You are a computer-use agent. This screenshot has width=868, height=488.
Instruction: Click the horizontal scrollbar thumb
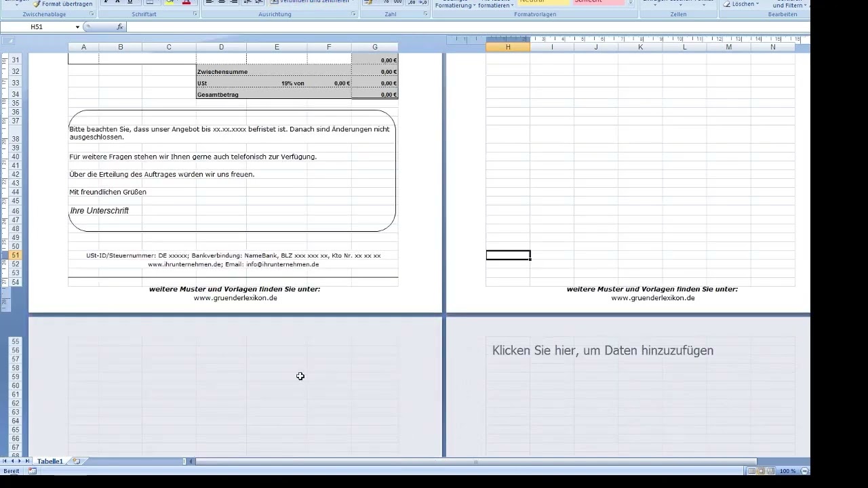tap(476, 462)
